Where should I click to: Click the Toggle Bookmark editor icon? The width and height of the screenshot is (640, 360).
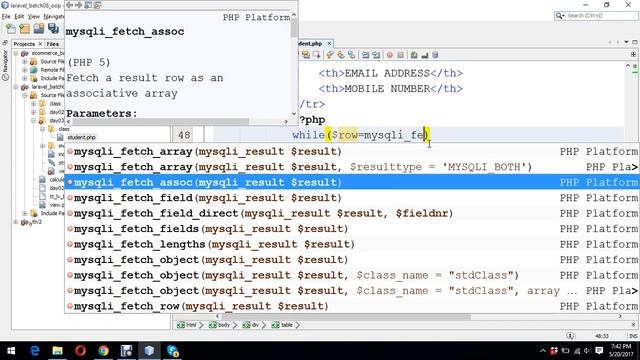click(351, 55)
